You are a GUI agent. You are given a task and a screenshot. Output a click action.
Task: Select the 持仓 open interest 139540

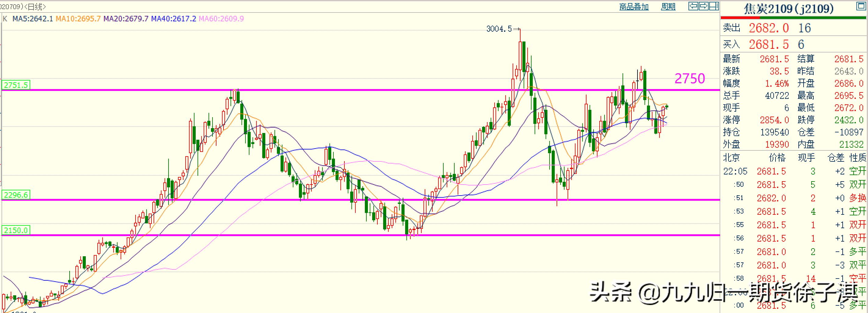pos(775,132)
